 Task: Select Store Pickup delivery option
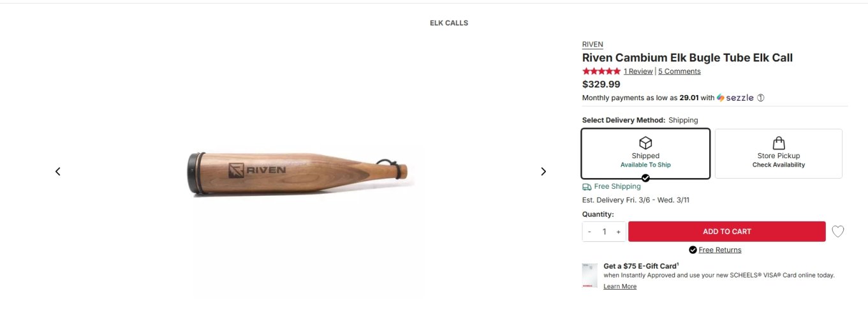tap(778, 154)
